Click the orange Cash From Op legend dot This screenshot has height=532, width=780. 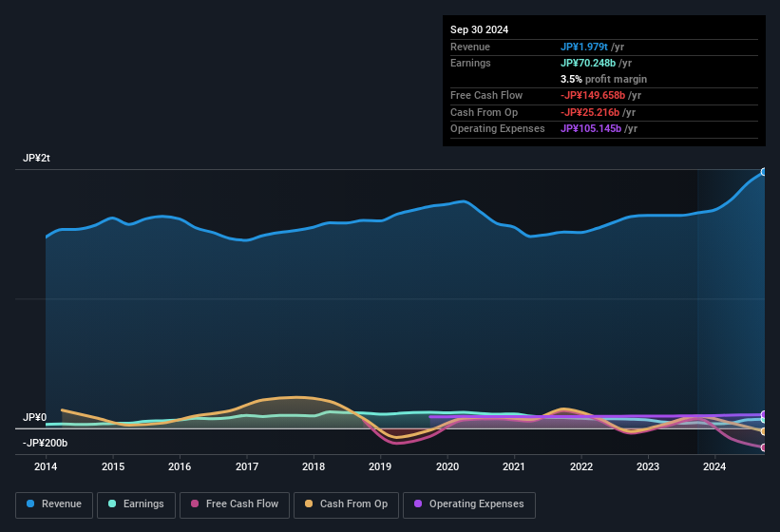[309, 503]
